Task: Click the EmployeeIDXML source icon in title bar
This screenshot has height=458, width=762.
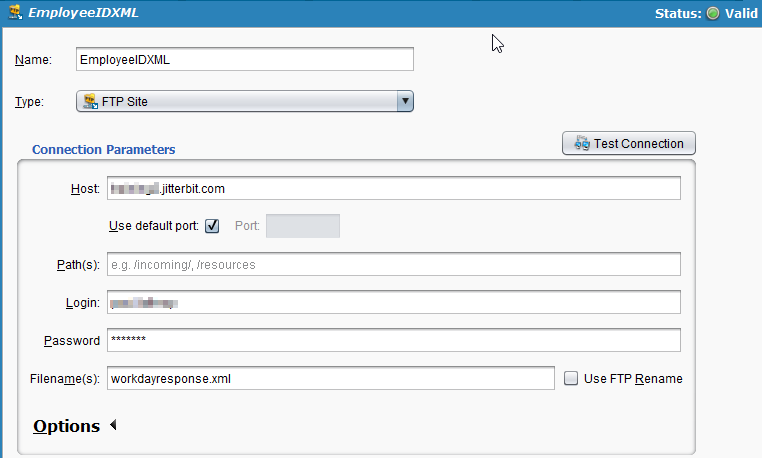Action: tap(15, 14)
